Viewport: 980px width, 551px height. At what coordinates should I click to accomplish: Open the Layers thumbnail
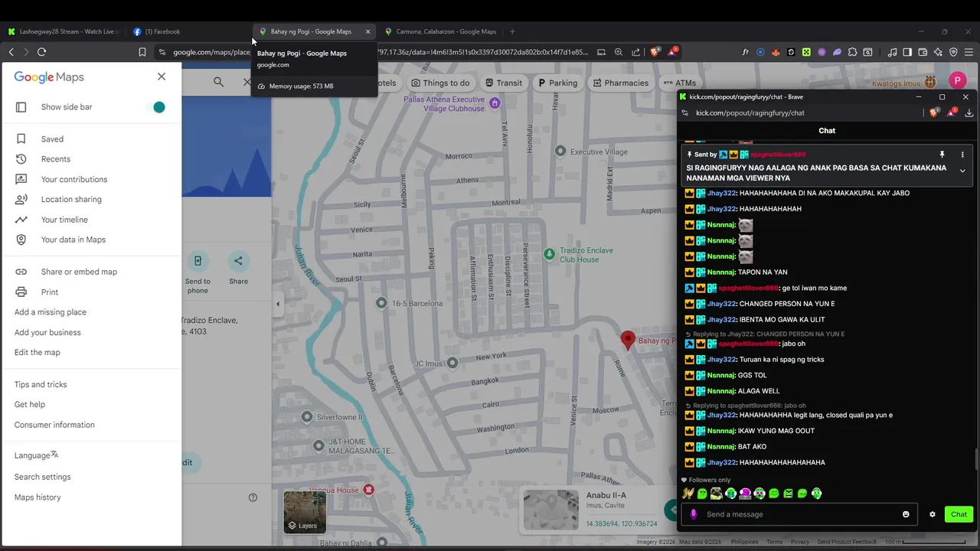pyautogui.click(x=305, y=511)
